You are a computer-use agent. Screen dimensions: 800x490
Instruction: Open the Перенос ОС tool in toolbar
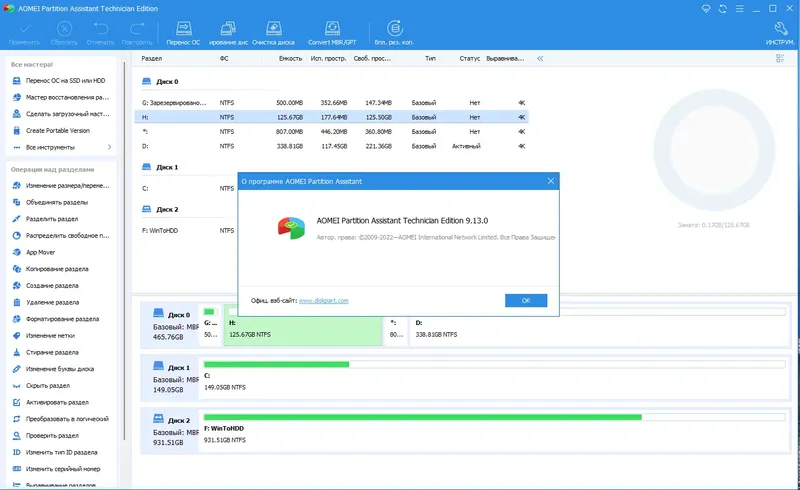coord(183,33)
